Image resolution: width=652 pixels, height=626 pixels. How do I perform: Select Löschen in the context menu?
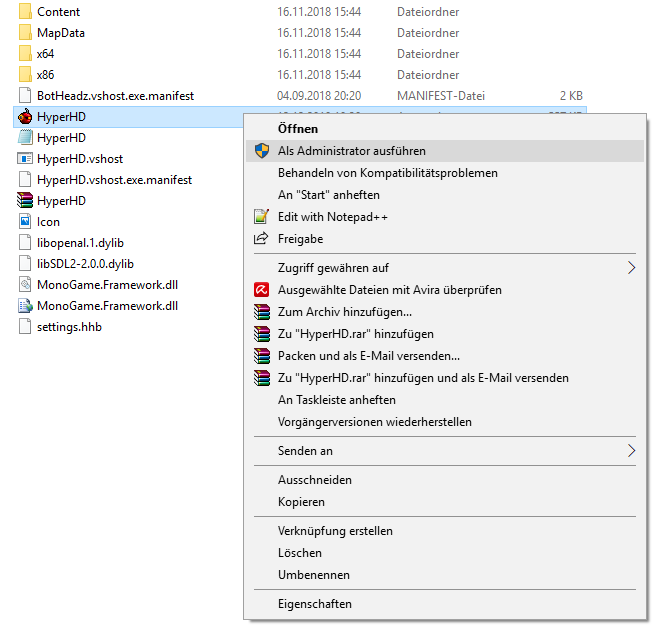[445, 553]
